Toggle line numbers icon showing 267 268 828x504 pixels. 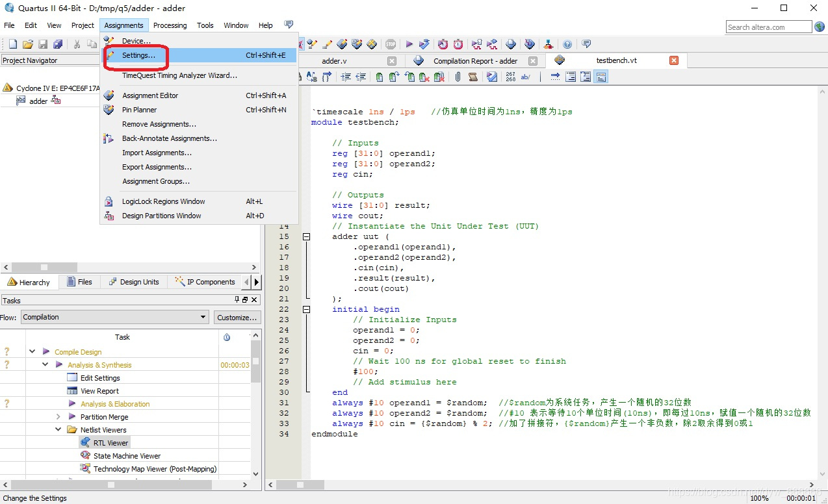pos(511,77)
